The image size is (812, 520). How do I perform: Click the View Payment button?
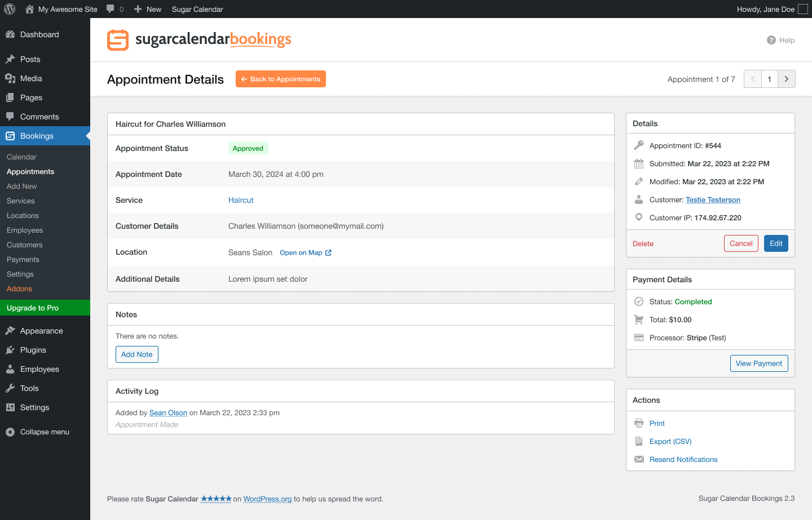click(759, 363)
